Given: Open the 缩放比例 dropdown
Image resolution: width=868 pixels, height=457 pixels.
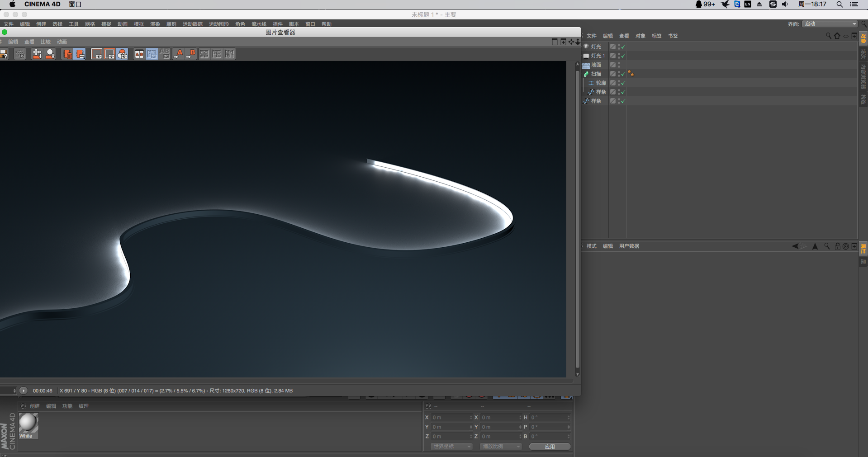Looking at the screenshot, I should (500, 446).
